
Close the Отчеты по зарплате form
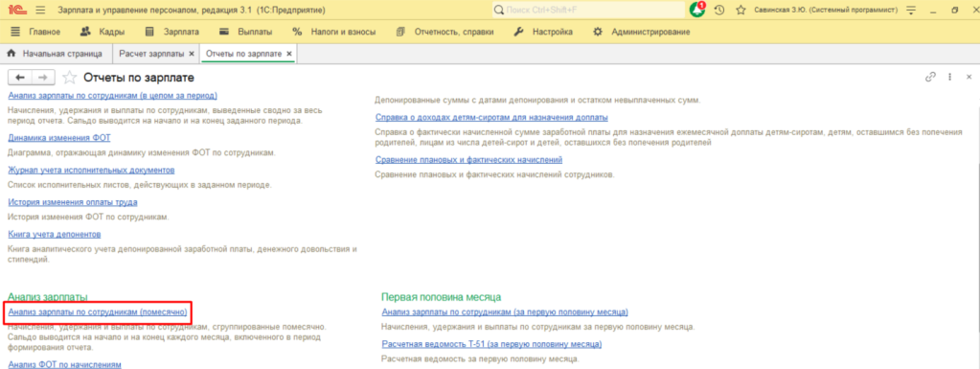point(969,77)
